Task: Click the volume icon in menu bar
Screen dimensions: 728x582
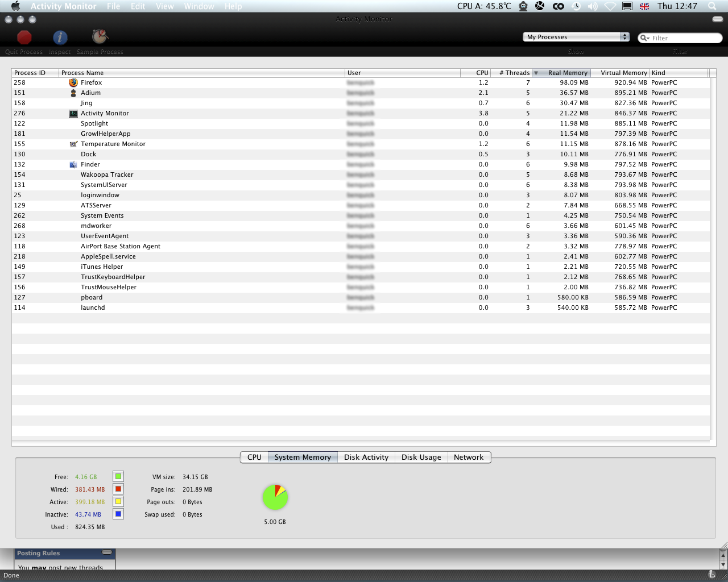Action: pos(593,6)
